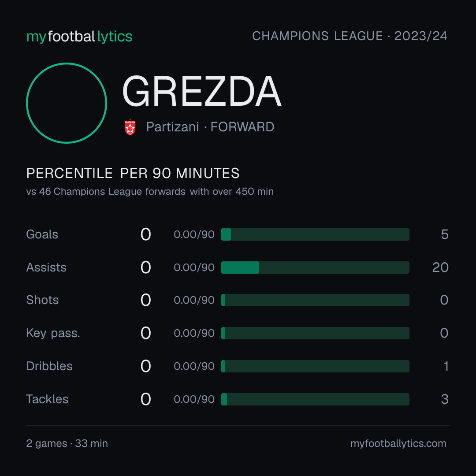Click the empty player photo circle
The height and width of the screenshot is (476, 476).
click(x=67, y=103)
